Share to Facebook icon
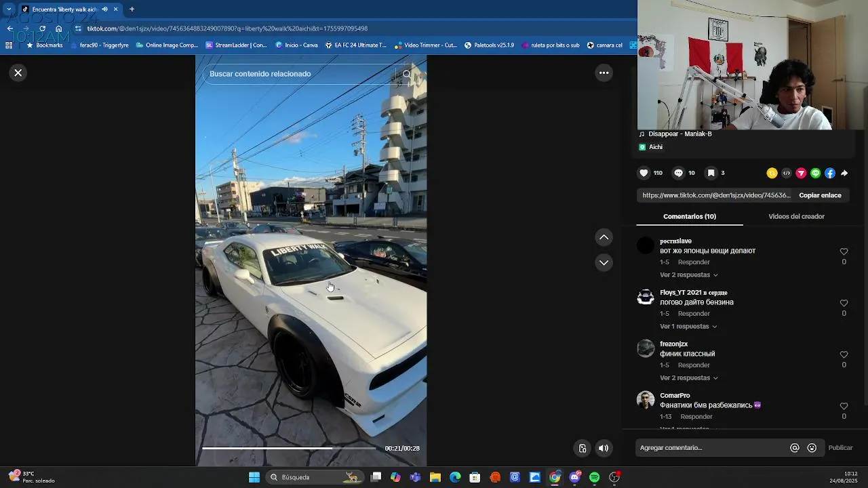The height and width of the screenshot is (488, 868). [x=829, y=173]
